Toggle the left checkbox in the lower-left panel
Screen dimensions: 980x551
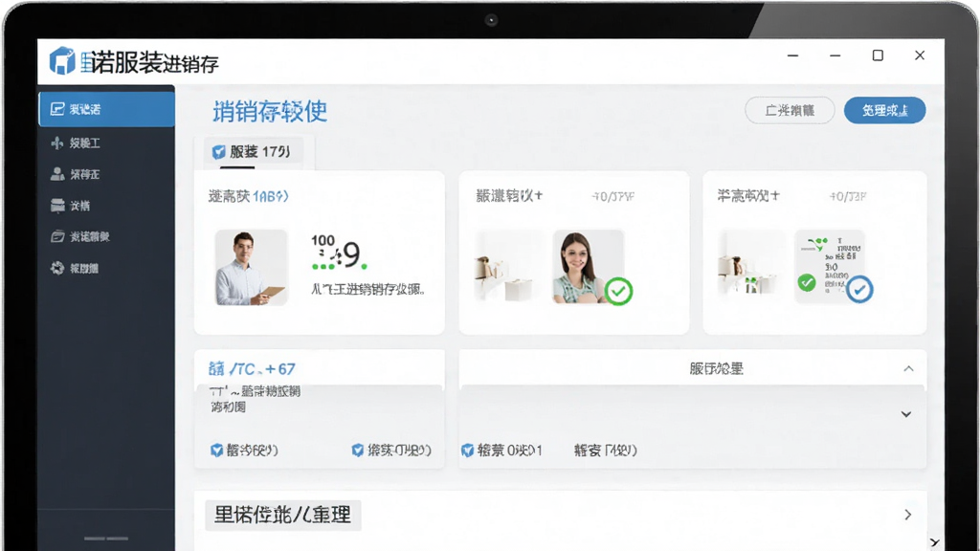(x=217, y=451)
